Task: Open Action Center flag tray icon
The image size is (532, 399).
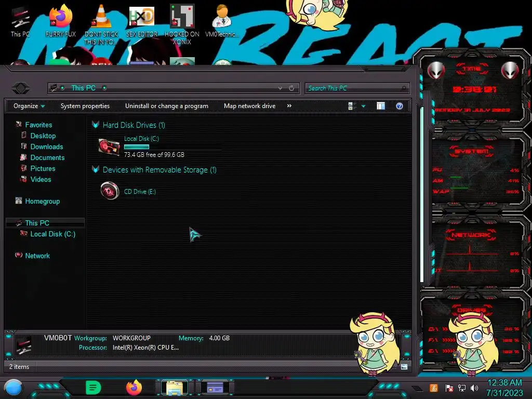Action: tap(449, 388)
